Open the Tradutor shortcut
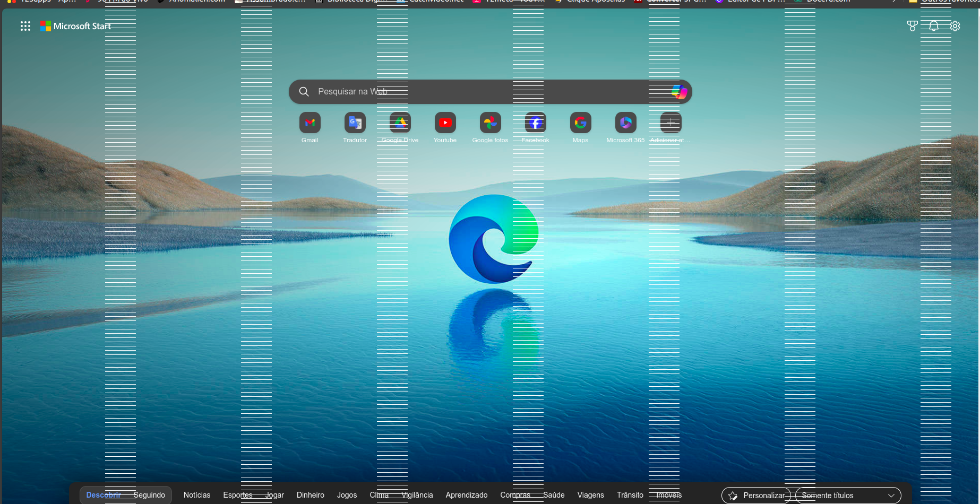This screenshot has width=980, height=504. 355,128
